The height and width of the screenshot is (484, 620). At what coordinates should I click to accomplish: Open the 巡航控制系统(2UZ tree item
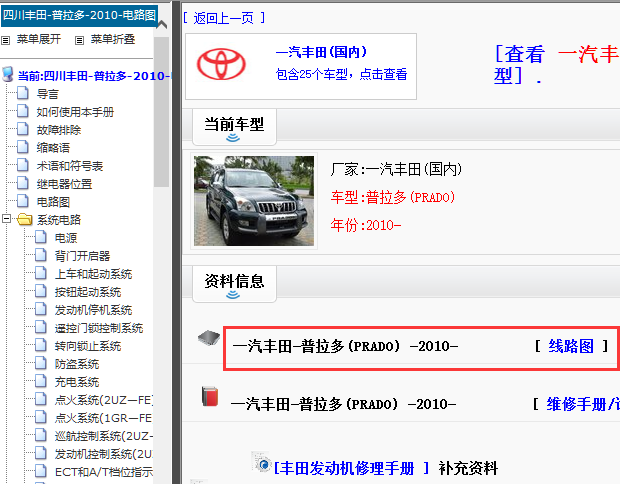click(104, 436)
